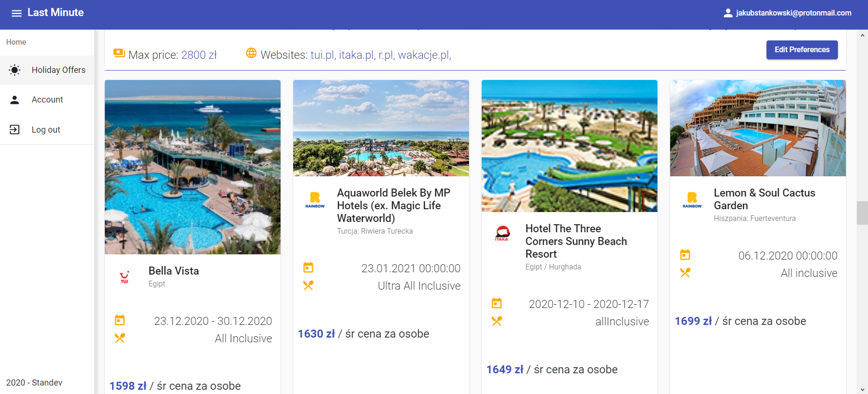Open the hamburger navigation menu
The width and height of the screenshot is (868, 394).
click(16, 13)
